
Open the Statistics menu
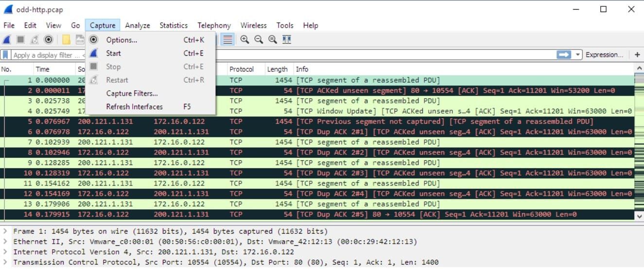[x=174, y=25]
